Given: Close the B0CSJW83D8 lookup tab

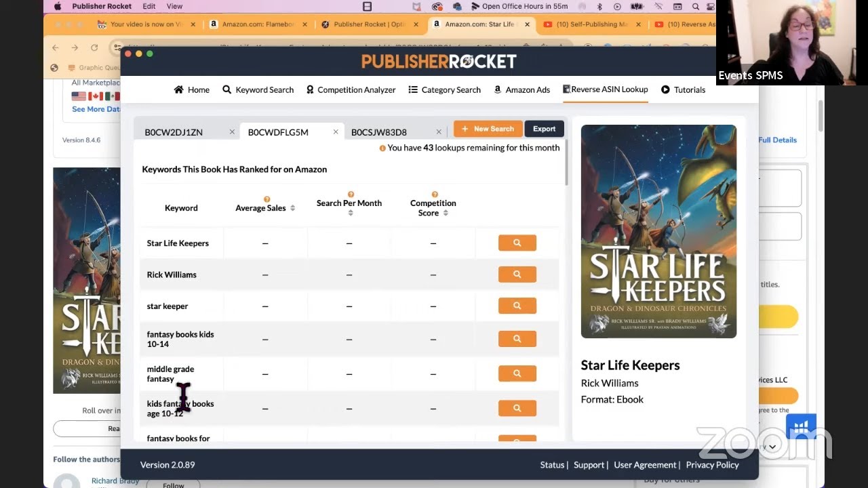Looking at the screenshot, I should [439, 132].
